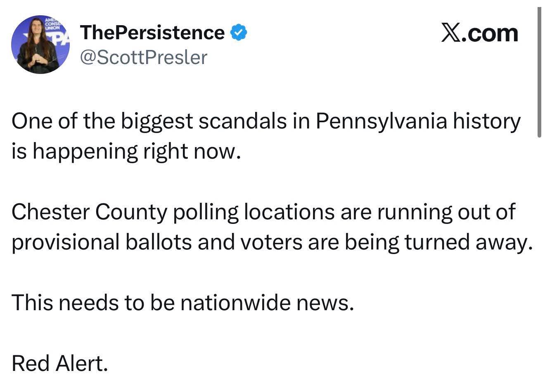This screenshot has width=545, height=392.
Task: Click the blue verified checkmark badge
Action: click(238, 33)
